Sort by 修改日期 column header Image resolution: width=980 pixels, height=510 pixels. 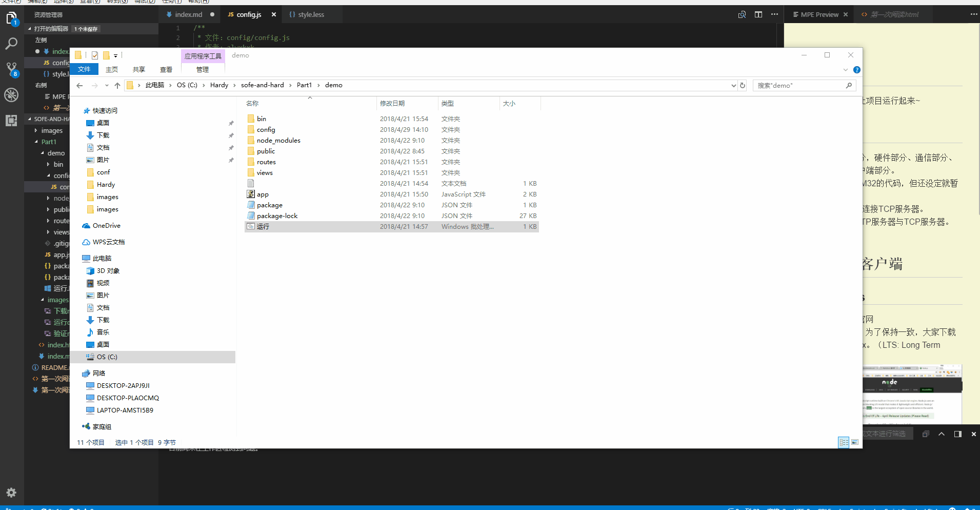(407, 103)
